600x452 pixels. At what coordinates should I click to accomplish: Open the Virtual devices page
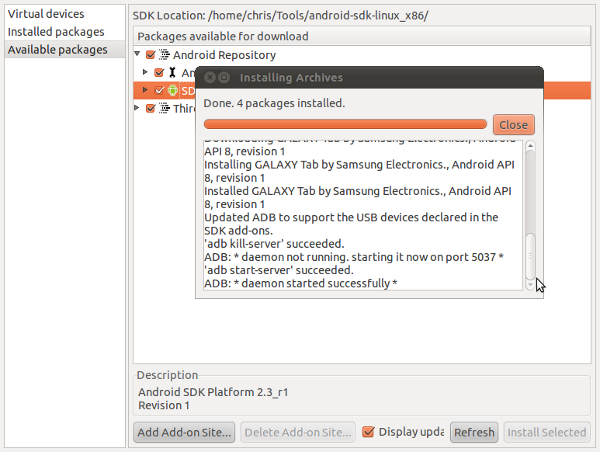click(46, 14)
